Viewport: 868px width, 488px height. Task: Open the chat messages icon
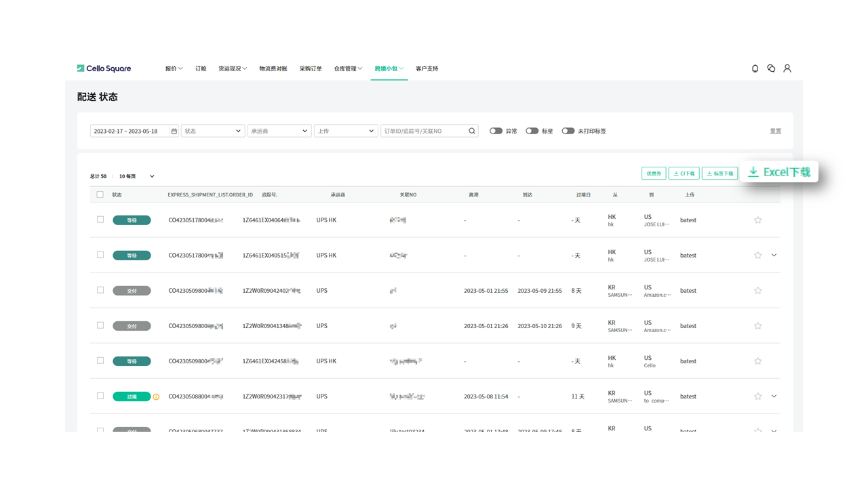pyautogui.click(x=771, y=68)
